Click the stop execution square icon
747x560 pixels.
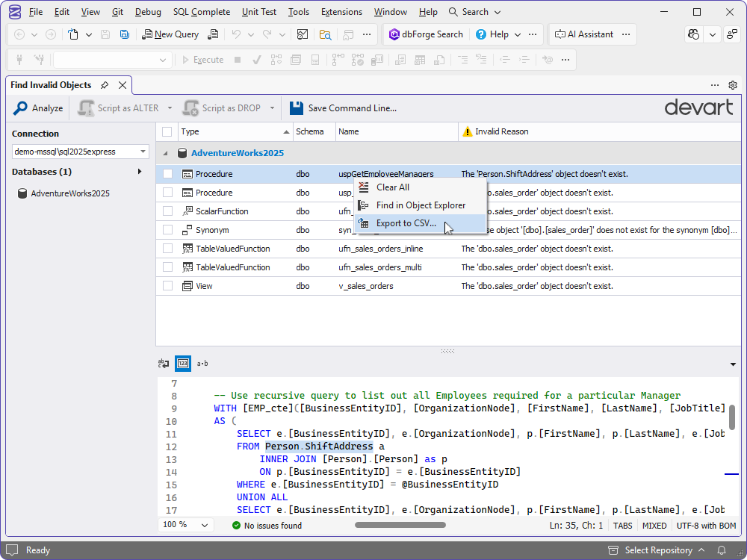[238, 60]
